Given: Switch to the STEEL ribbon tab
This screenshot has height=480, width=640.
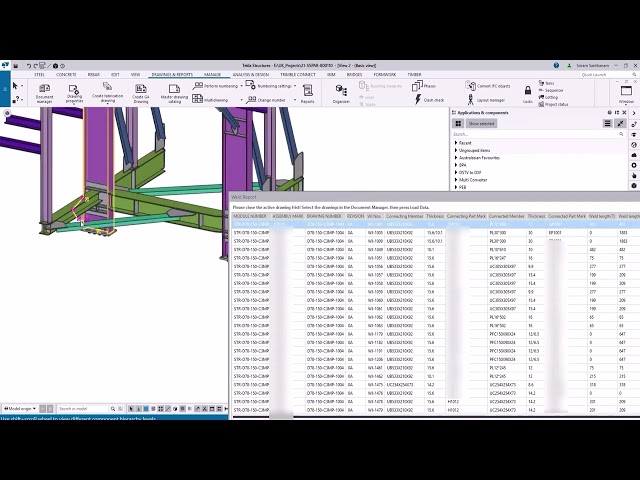Looking at the screenshot, I should click(x=40, y=75).
